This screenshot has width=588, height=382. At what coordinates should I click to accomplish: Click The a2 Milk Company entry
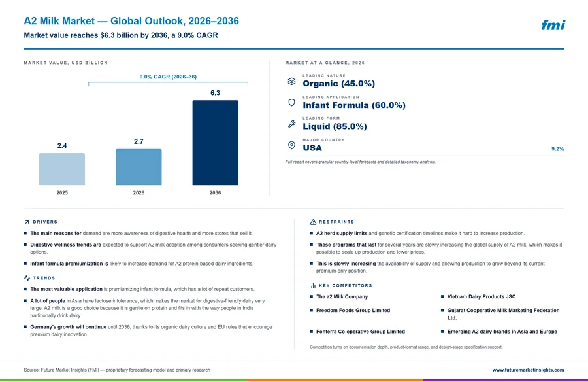tap(342, 297)
